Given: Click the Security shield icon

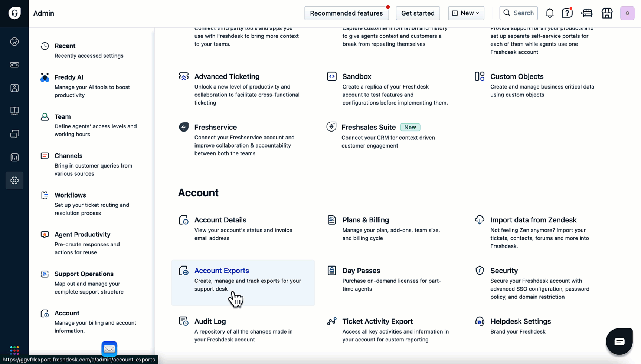Looking at the screenshot, I should pos(480,271).
